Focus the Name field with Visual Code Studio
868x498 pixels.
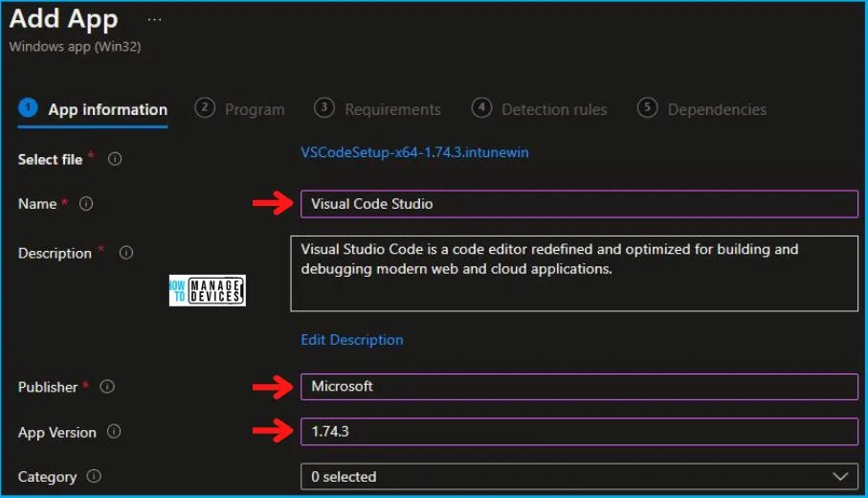(579, 204)
